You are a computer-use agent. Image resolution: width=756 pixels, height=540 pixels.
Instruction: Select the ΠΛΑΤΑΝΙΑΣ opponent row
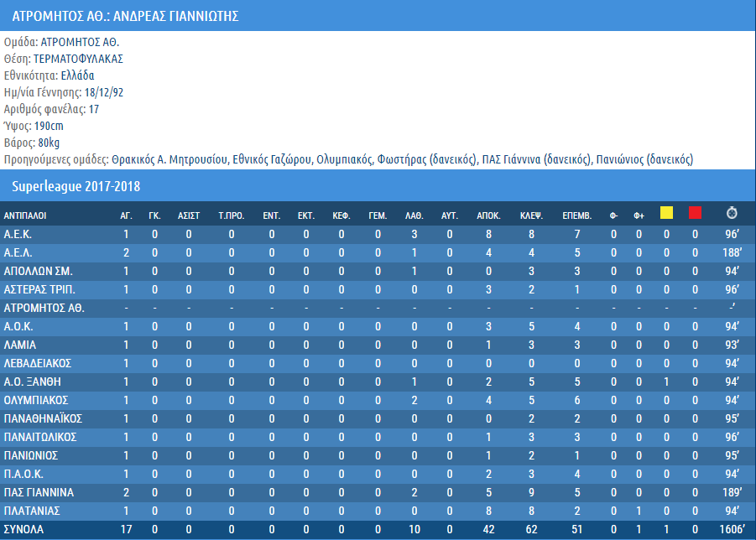378,511
